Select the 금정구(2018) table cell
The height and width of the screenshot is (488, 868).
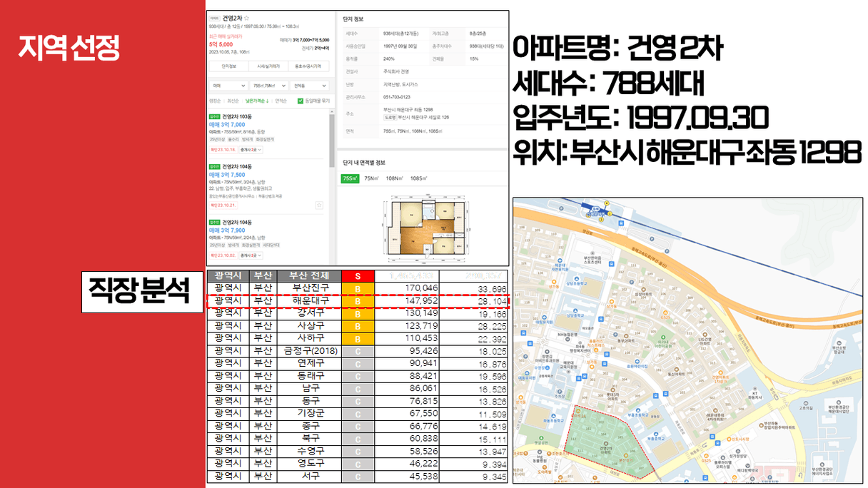[309, 350]
